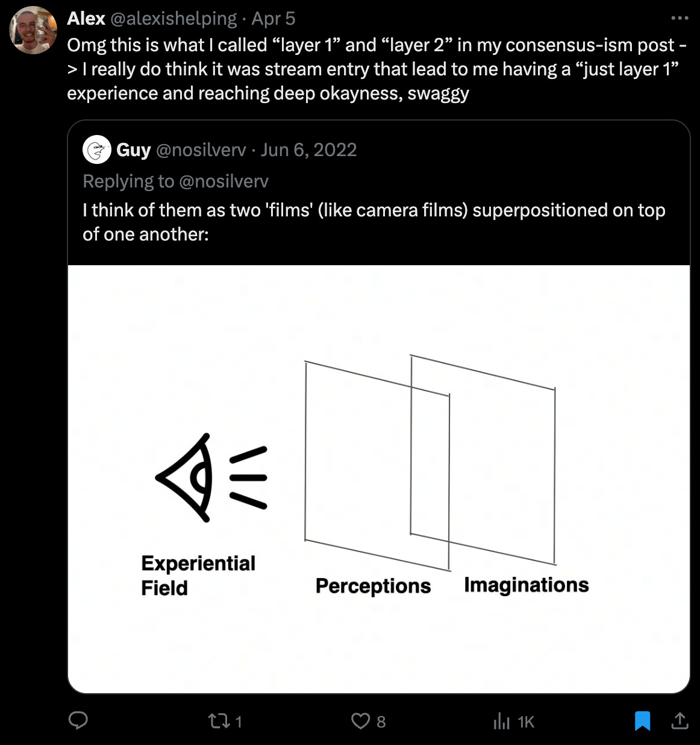Click the repost arrows icon
Image resolution: width=700 pixels, height=745 pixels.
coord(216,721)
